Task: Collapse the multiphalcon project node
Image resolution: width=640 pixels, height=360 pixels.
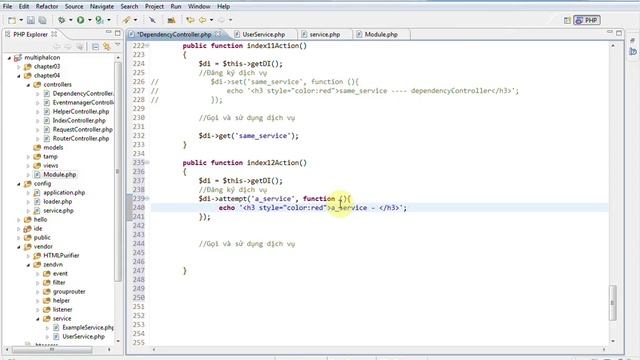Action: [x=9, y=58]
